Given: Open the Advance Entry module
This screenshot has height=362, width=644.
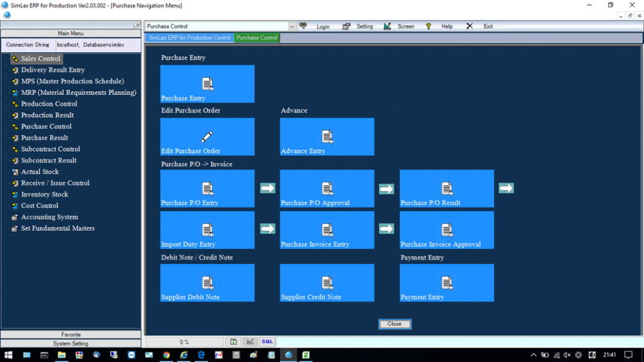Looking at the screenshot, I should [x=327, y=136].
